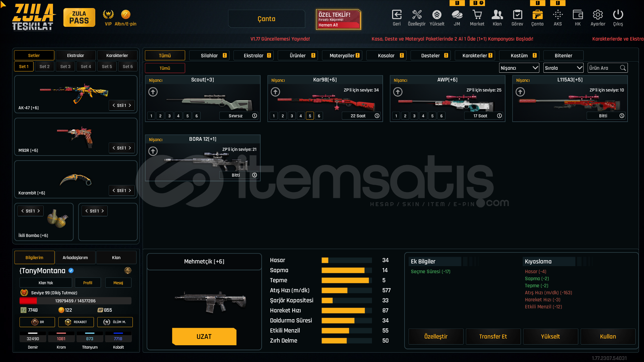Click the player badge icon beside TonyMontana

[128, 270]
